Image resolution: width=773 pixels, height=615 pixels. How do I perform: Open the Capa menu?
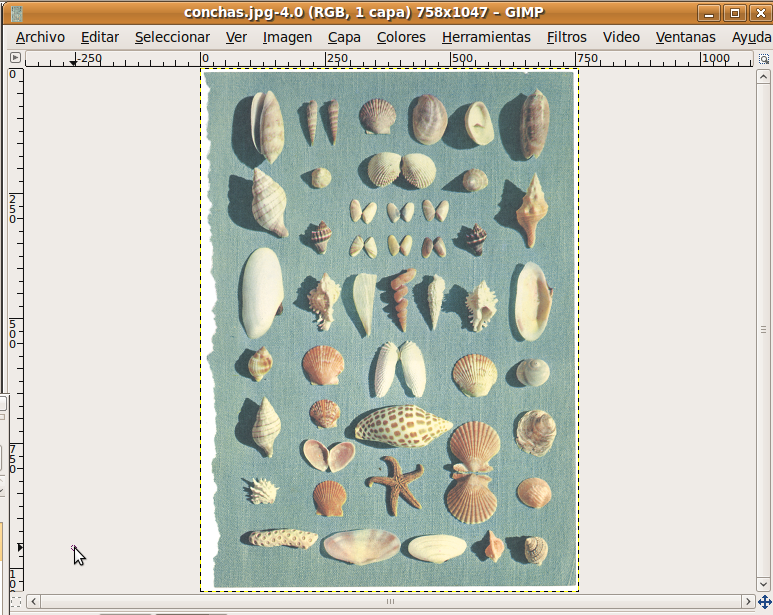pyautogui.click(x=344, y=37)
